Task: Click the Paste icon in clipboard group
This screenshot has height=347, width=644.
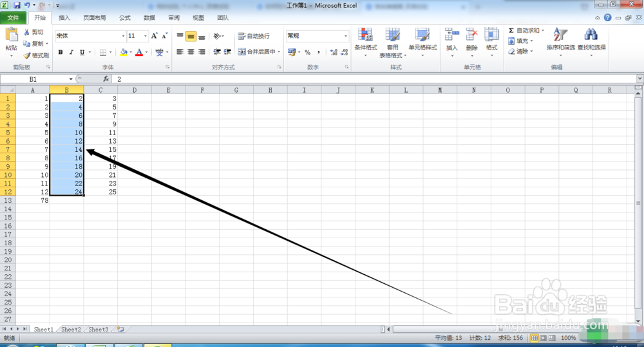Action: pos(12,35)
